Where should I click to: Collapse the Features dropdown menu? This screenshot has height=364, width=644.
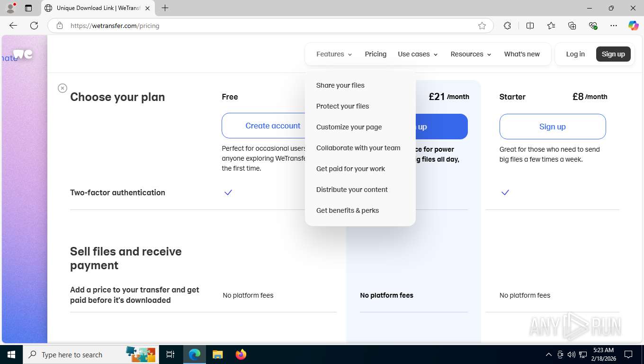click(334, 54)
